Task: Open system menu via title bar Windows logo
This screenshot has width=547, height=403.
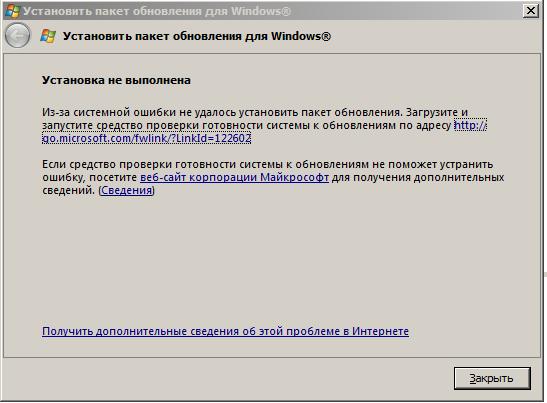Action: (13, 11)
